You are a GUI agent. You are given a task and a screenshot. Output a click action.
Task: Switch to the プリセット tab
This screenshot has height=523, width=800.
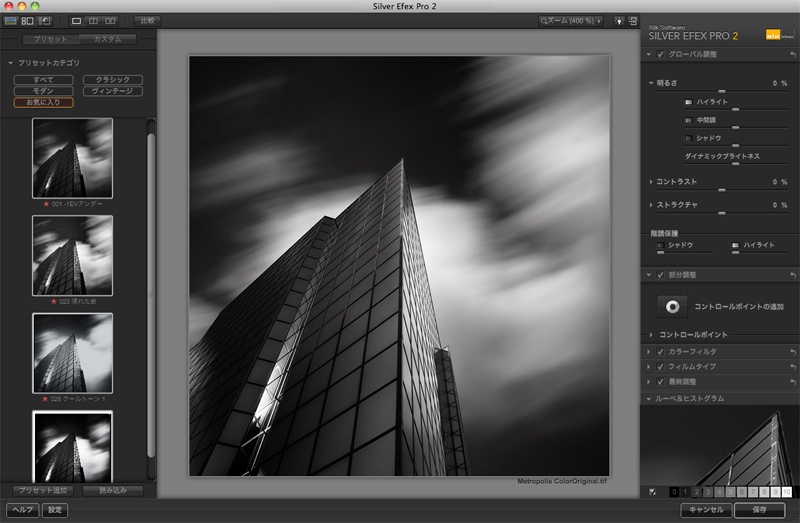51,39
